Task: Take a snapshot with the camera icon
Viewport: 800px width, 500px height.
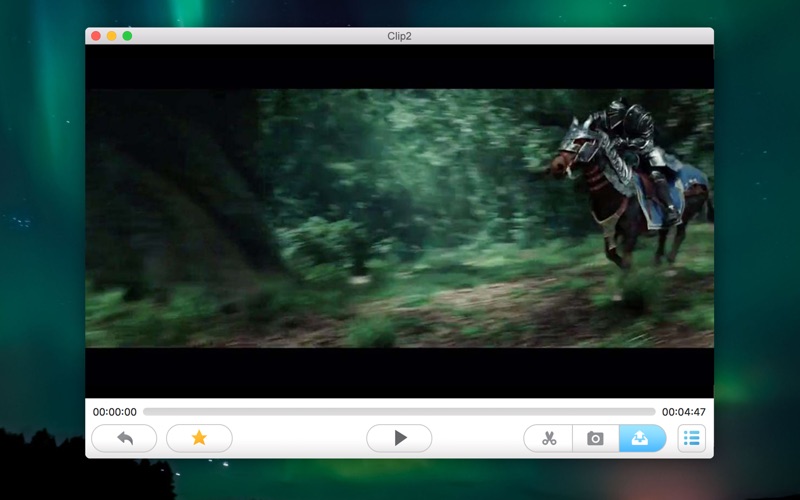Action: 595,438
